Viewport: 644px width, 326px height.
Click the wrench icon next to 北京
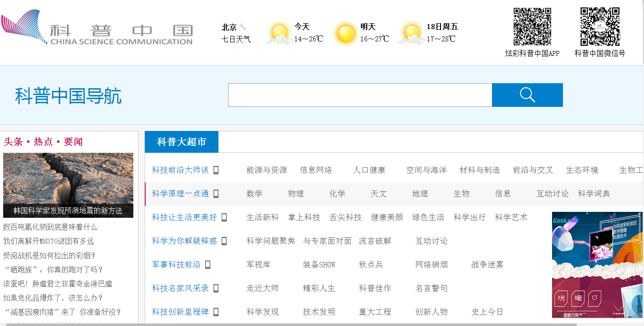tap(243, 27)
